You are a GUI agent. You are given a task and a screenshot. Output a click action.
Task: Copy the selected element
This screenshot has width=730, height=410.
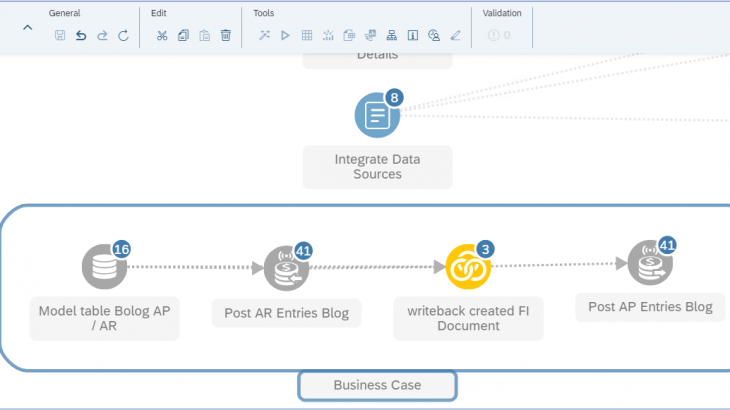point(183,35)
